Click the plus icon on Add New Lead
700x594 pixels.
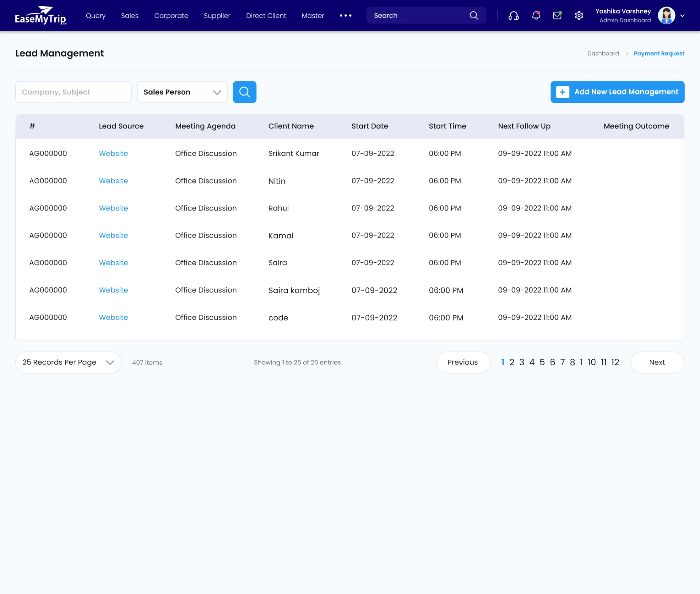[563, 92]
